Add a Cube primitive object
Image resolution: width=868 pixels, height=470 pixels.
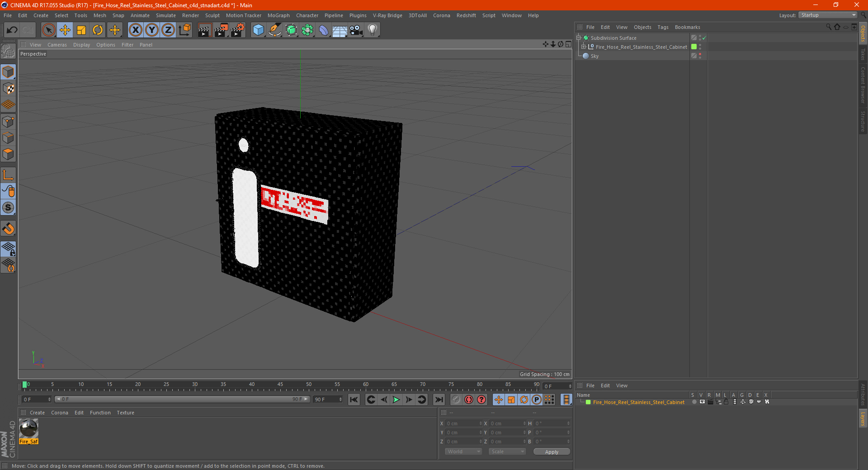click(258, 30)
